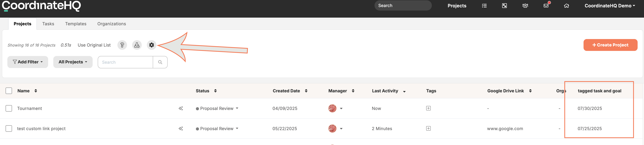644x145 pixels.
Task: Click AI sparkle icon for test custom link project
Action: coord(180,129)
